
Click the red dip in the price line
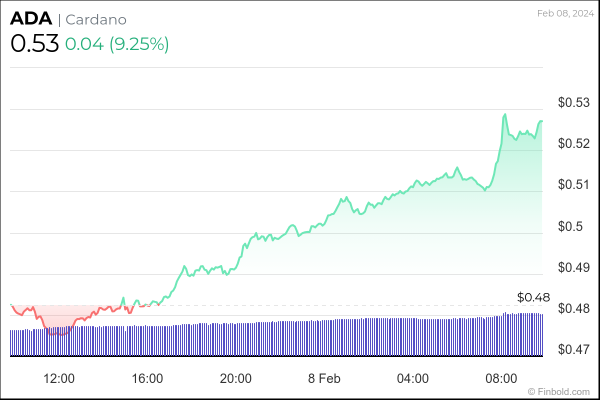(x=52, y=332)
